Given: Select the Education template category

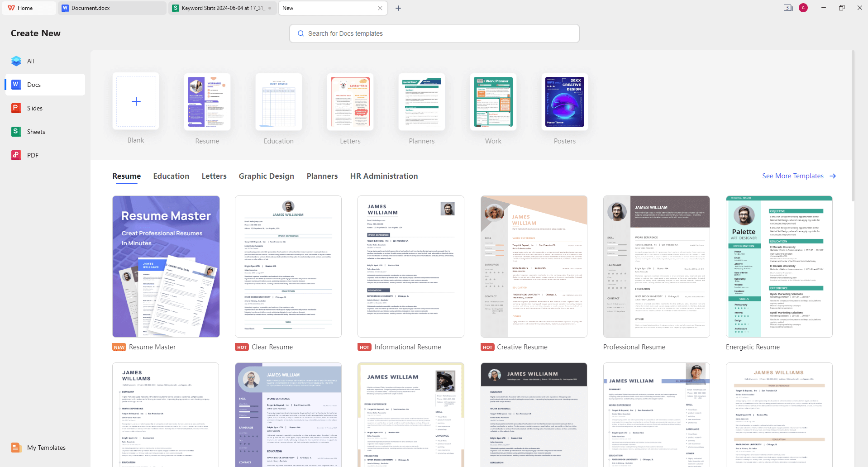Looking at the screenshot, I should click(171, 176).
